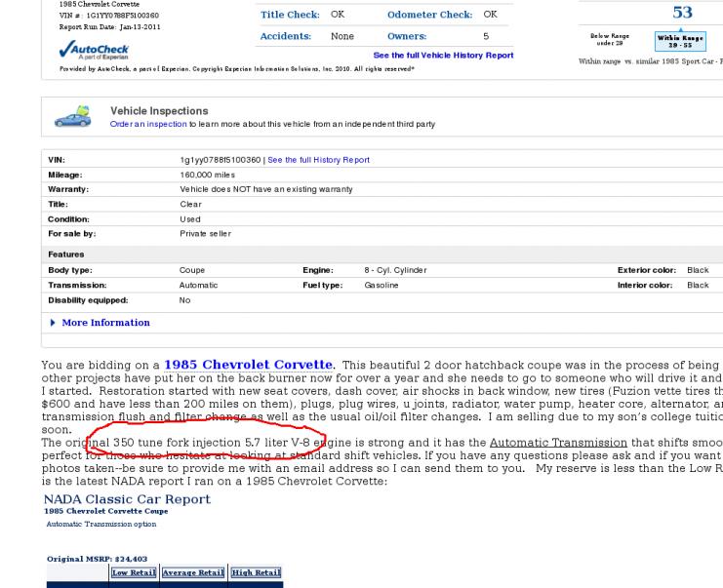Image resolution: width=723 pixels, height=588 pixels.
Task: Click the Fuel type value Gasoline
Action: coord(382,286)
